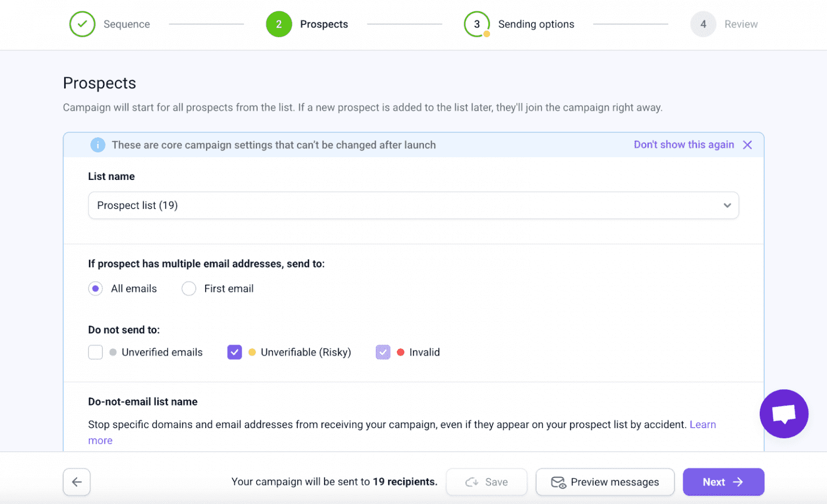Click the Next button

pos(723,482)
